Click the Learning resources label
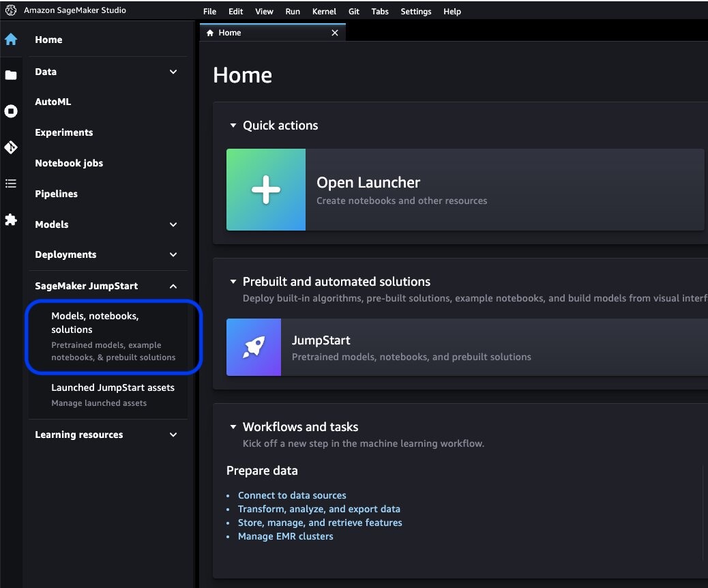 click(x=79, y=435)
